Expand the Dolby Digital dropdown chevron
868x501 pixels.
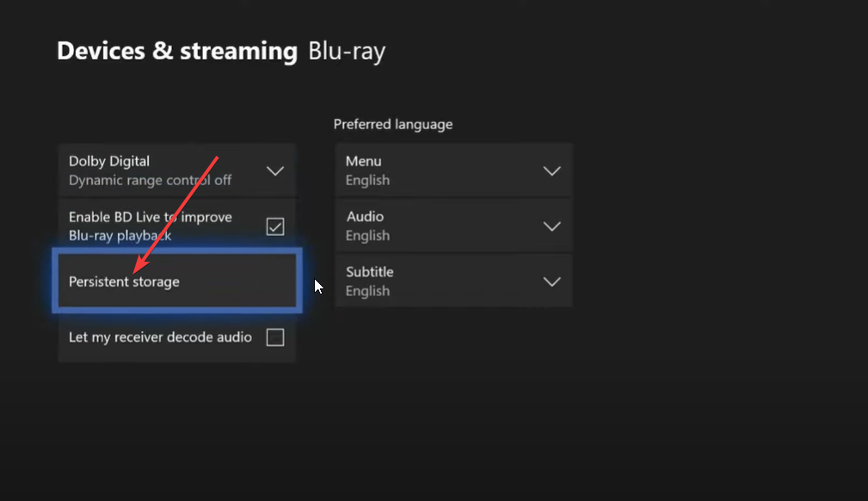coord(275,170)
